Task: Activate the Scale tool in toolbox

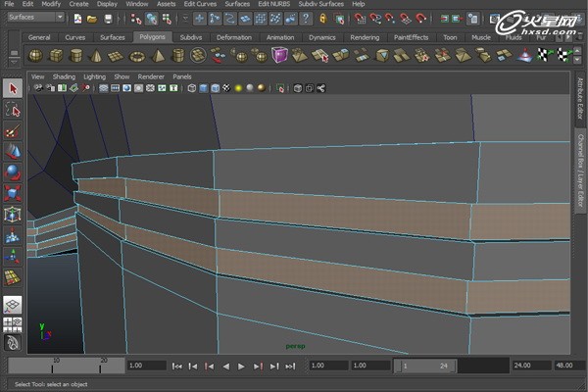Action: coord(12,193)
